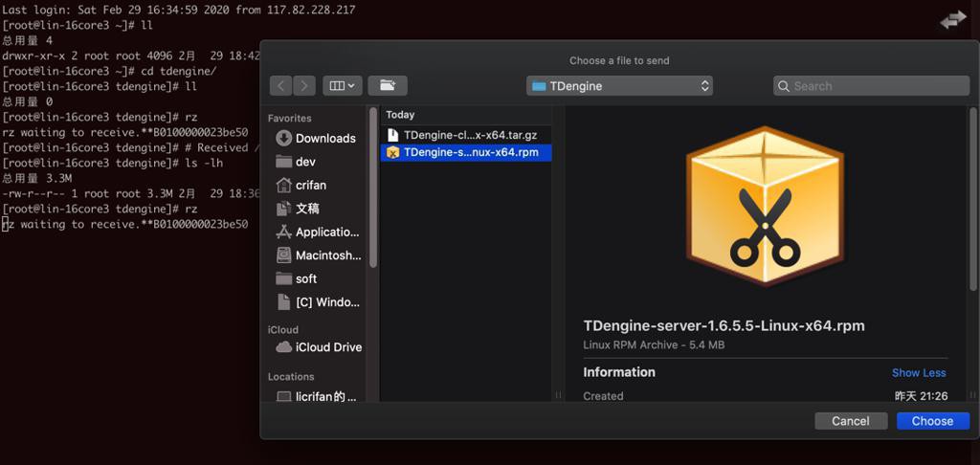Click the large rpm package preview image
980x465 pixels.
pyautogui.click(x=765, y=207)
